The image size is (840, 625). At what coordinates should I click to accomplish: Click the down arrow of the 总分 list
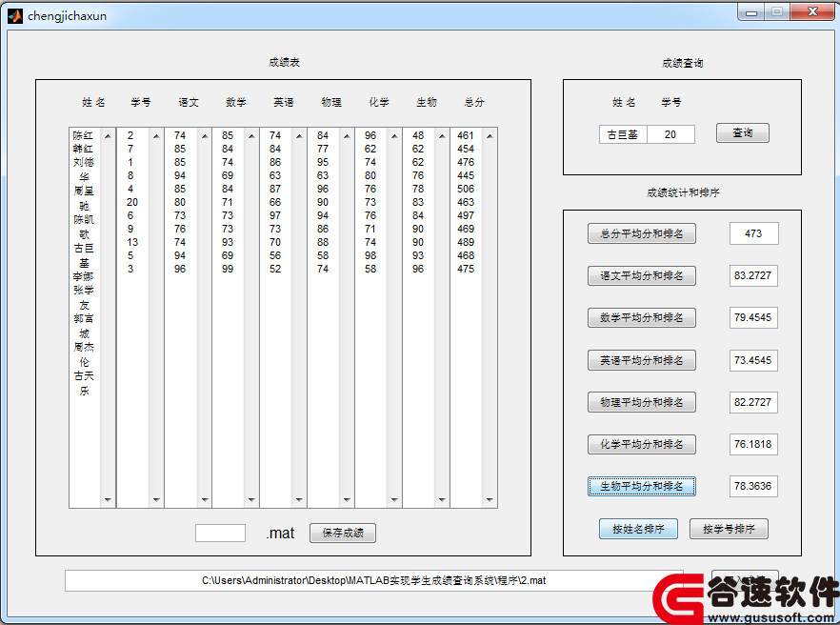[490, 499]
